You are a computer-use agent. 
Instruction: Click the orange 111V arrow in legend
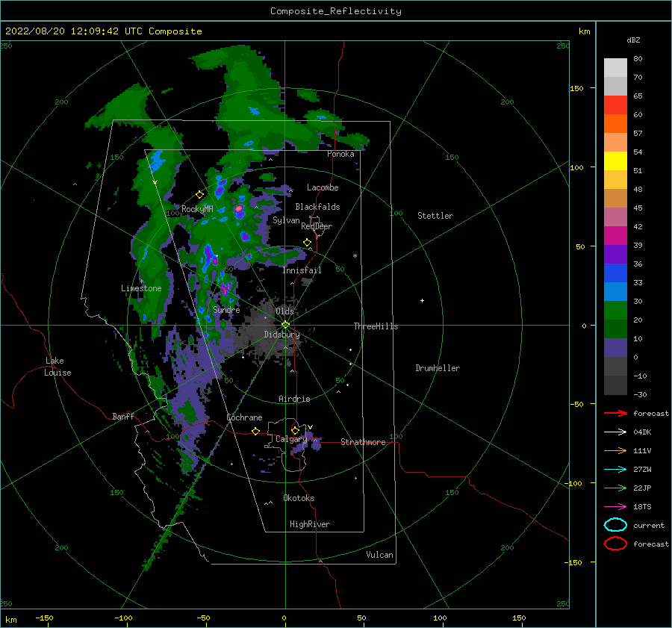(x=615, y=450)
